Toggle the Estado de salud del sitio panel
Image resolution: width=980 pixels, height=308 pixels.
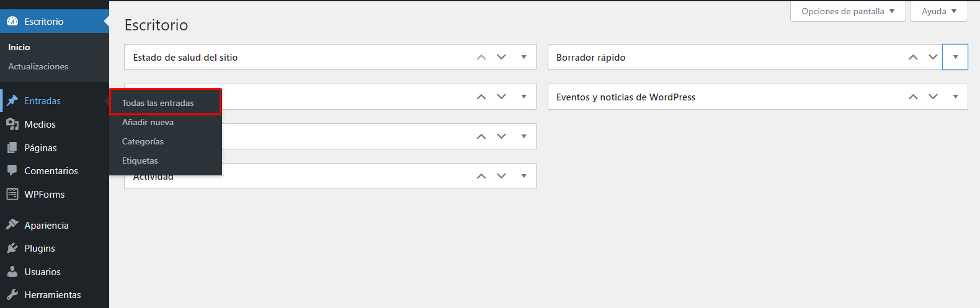click(523, 57)
